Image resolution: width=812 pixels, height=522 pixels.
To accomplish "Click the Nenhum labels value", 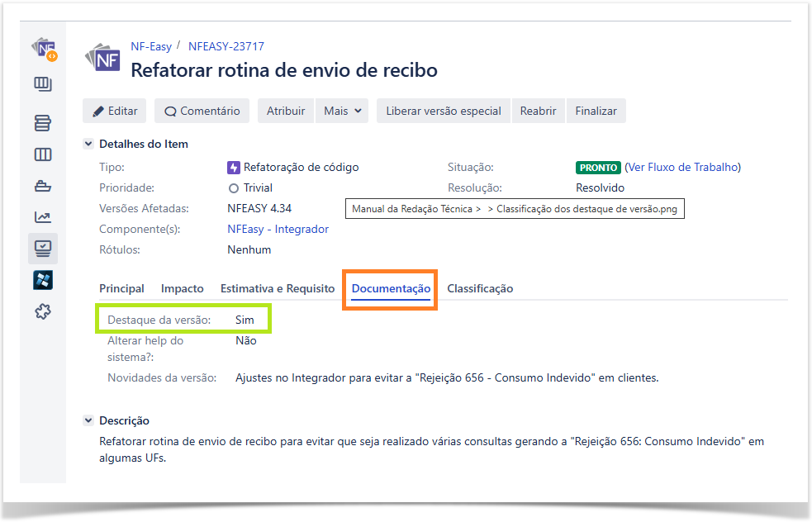I will pyautogui.click(x=249, y=249).
